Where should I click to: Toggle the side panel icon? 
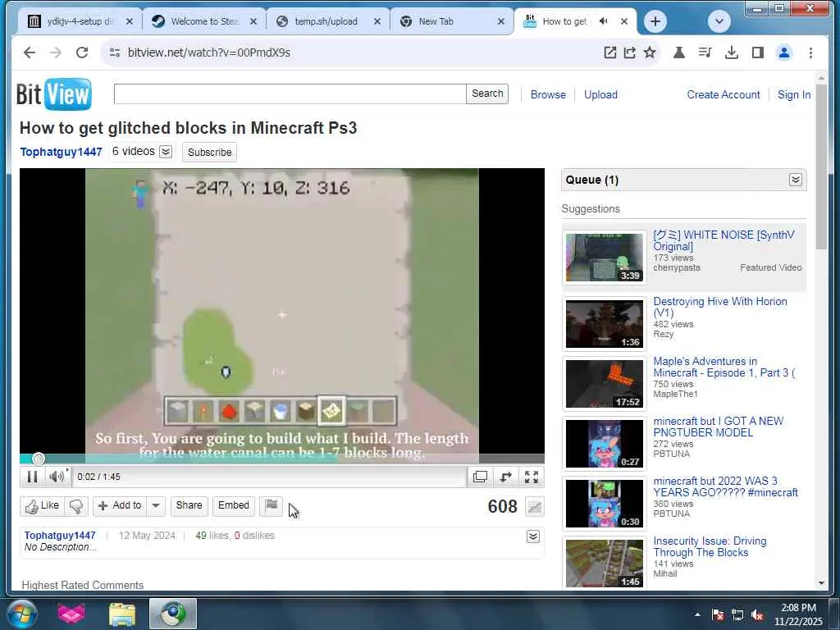pos(757,52)
